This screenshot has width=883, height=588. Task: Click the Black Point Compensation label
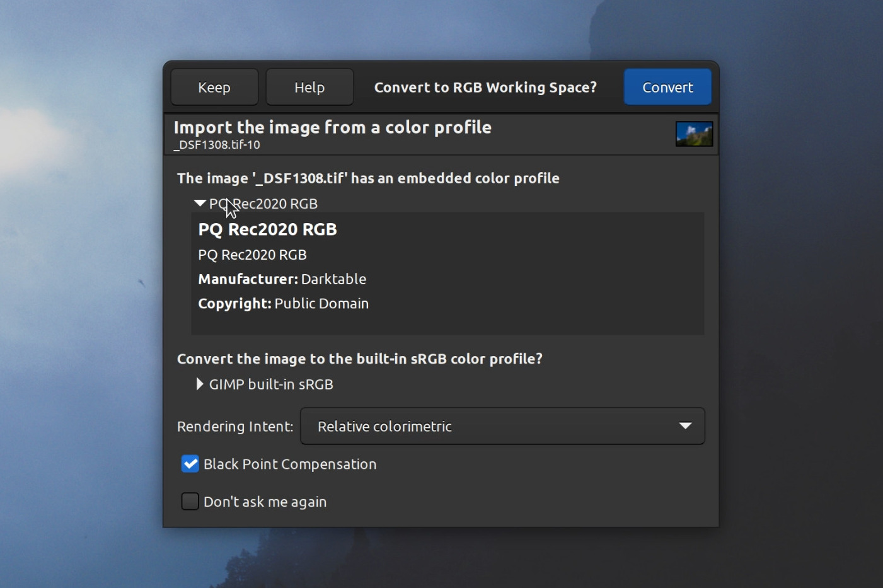coord(290,464)
